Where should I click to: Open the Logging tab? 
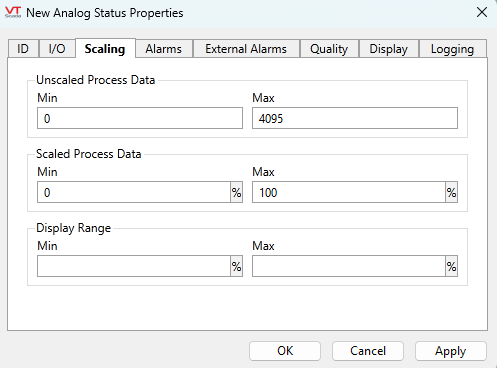452,49
